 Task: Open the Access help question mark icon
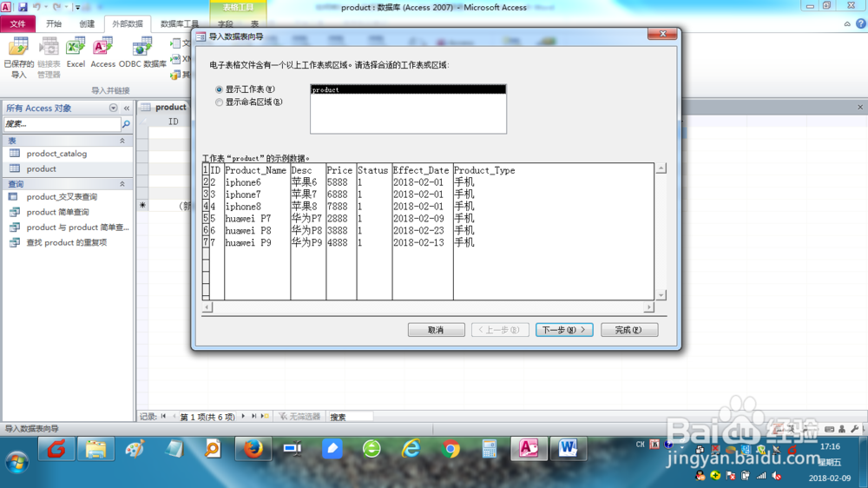tap(861, 23)
